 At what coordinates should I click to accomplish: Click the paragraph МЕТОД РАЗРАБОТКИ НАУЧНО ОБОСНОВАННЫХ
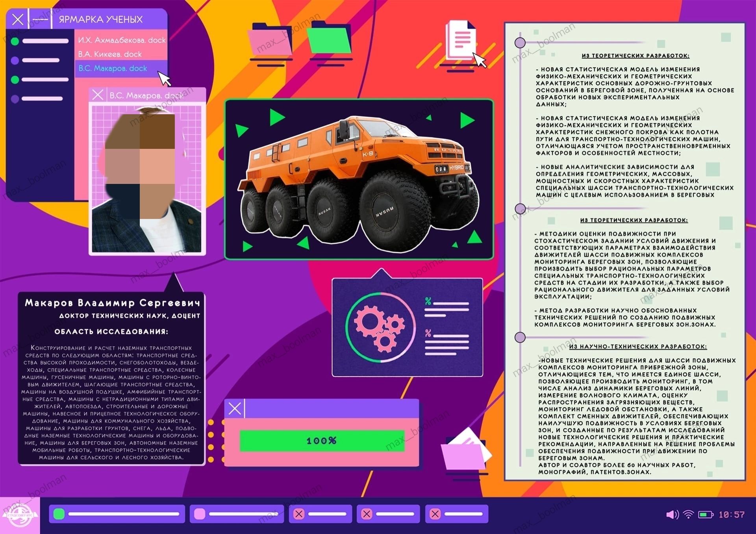coord(625,317)
